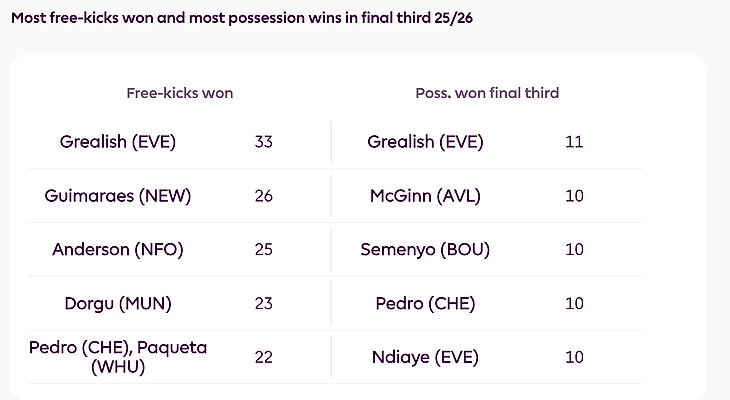Click Dorgu's free-kicks value 23
The height and width of the screenshot is (400, 730).
pos(264,303)
